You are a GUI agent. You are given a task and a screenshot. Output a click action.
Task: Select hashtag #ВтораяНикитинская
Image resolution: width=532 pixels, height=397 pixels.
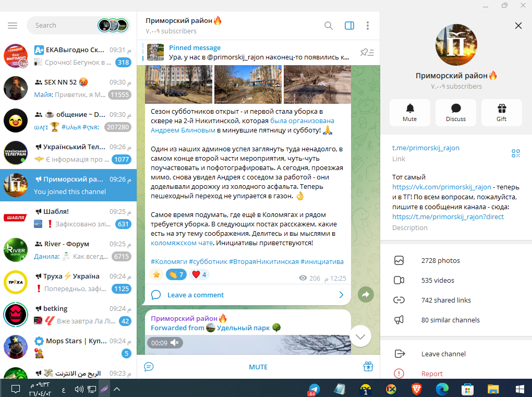pos(263,261)
